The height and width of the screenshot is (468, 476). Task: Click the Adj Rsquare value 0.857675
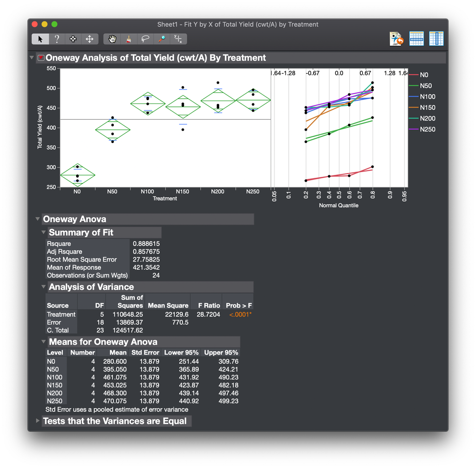pos(146,252)
